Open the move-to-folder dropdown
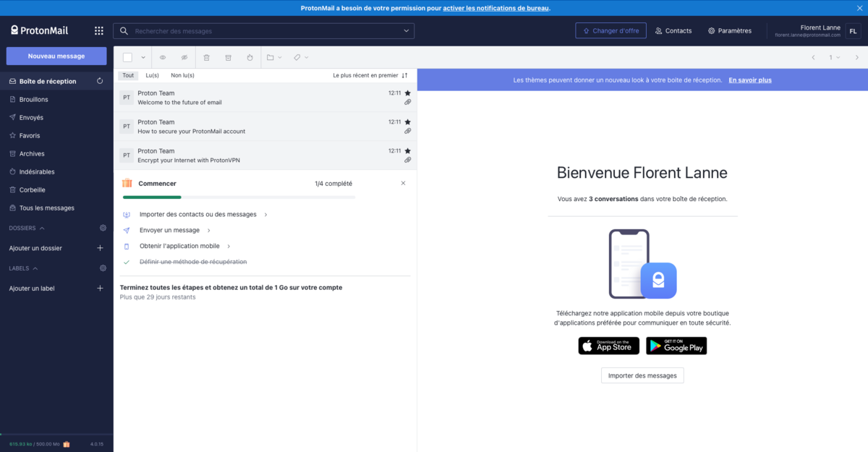Screen dimensions: 868x452 point(274,57)
